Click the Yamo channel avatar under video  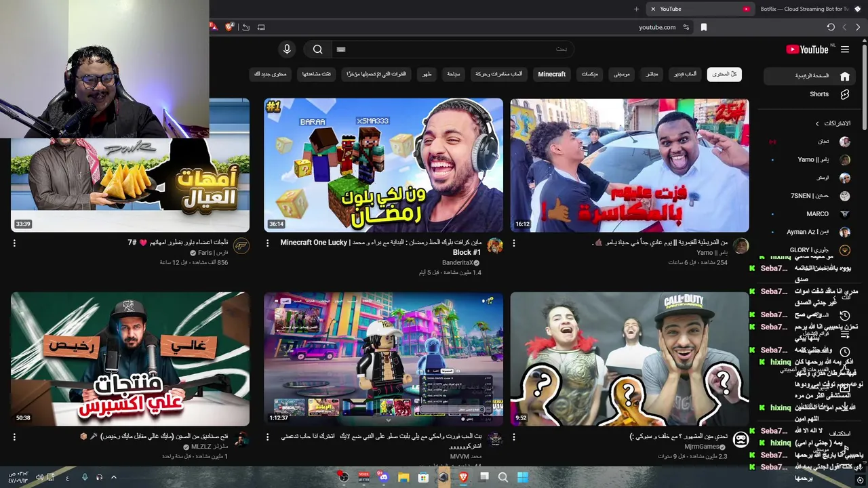point(741,245)
